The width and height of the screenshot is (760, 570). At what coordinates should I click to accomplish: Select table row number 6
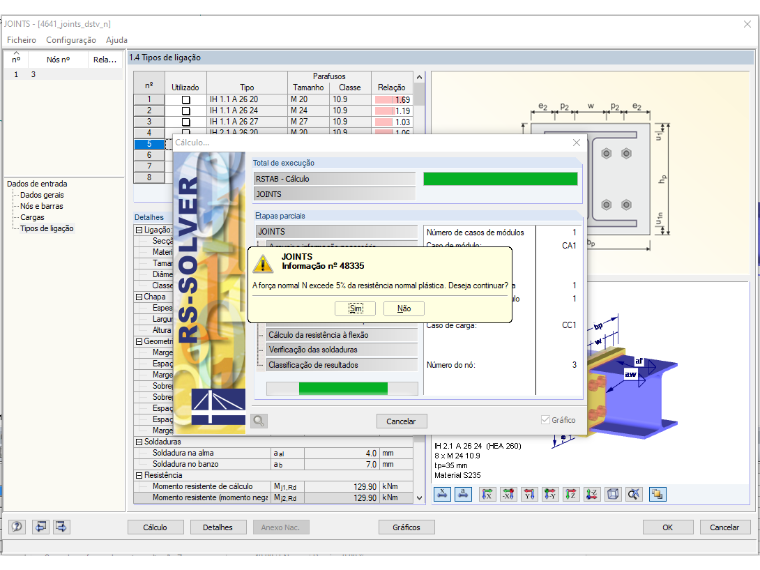pyautogui.click(x=149, y=155)
